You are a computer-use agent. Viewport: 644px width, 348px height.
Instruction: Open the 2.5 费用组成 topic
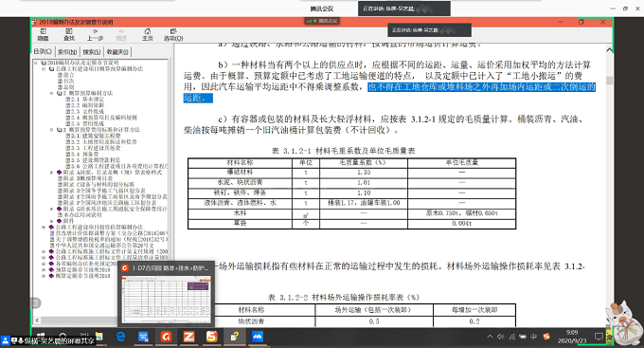click(x=87, y=124)
